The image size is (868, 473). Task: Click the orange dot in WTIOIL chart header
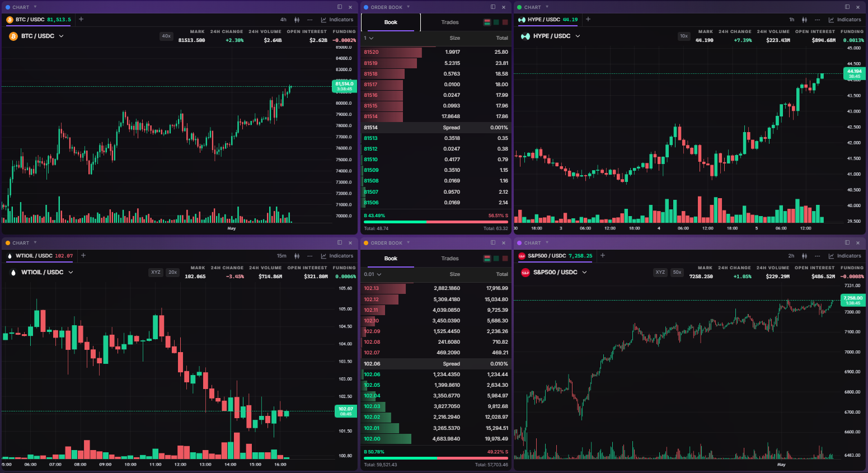click(x=8, y=243)
